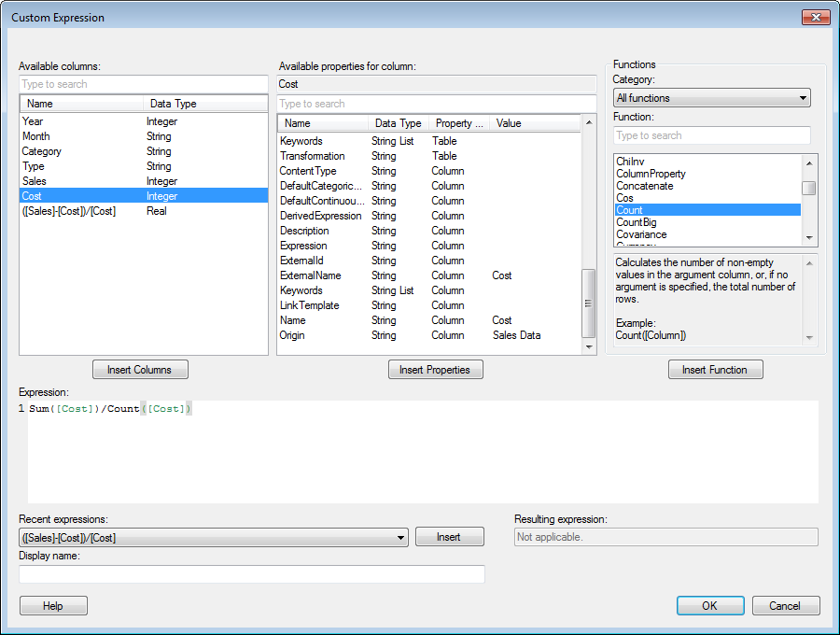Select the Covariance function
The image size is (840, 635).
[x=641, y=235]
